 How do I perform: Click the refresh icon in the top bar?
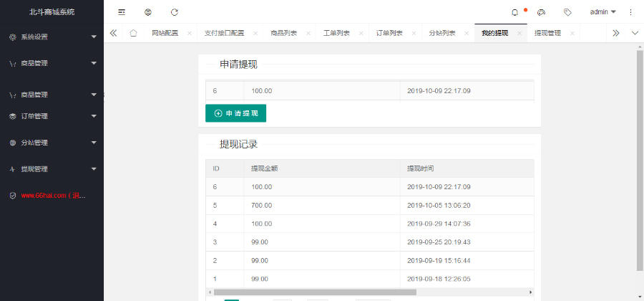[x=175, y=12]
